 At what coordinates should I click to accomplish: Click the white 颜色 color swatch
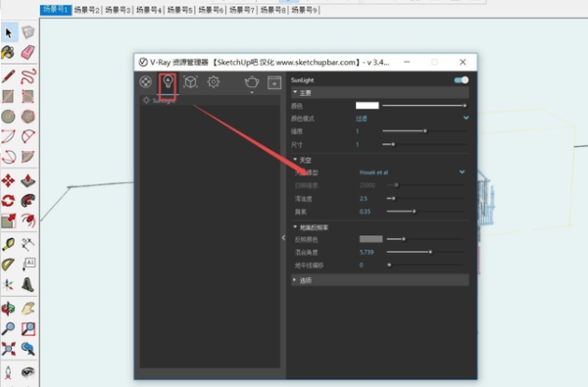367,106
